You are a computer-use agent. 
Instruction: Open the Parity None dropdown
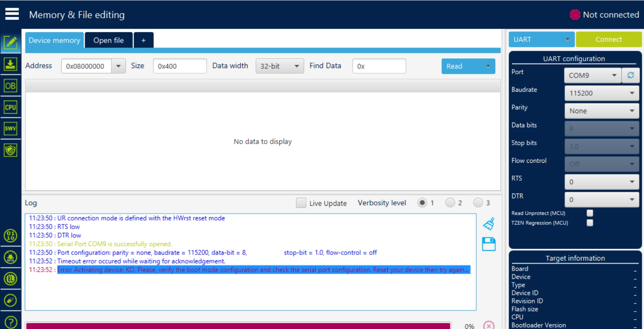(x=602, y=111)
